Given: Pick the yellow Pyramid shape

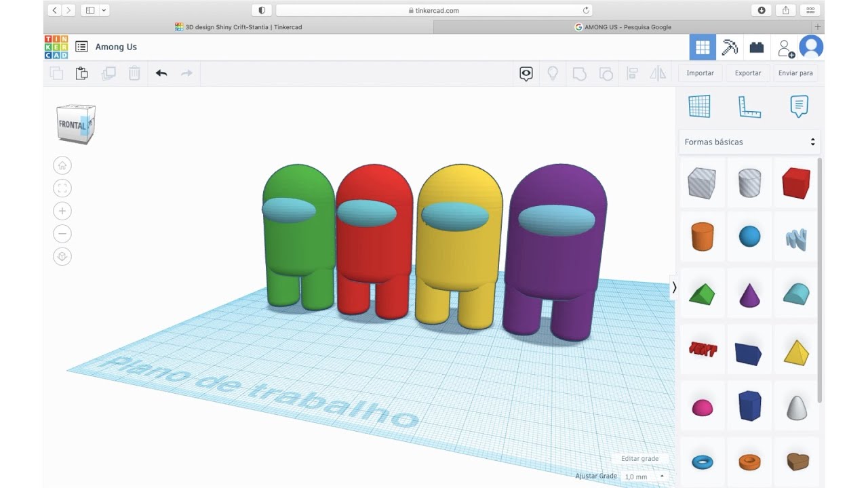Looking at the screenshot, I should pyautogui.click(x=796, y=352).
